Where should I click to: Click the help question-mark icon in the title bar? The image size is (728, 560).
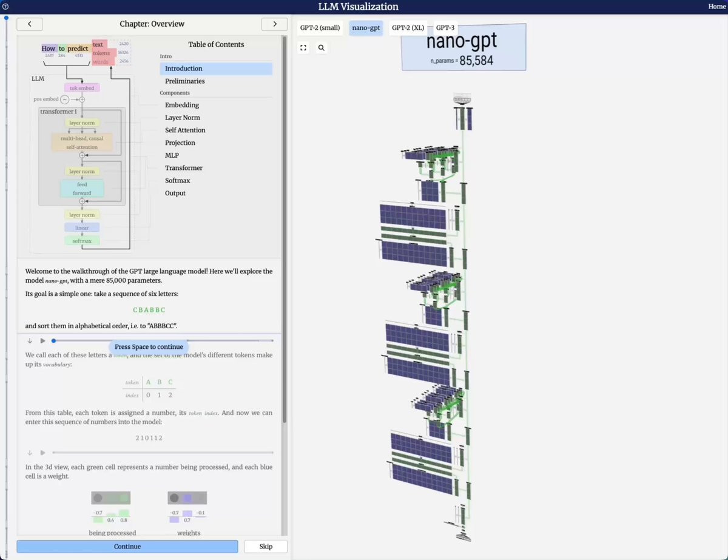[5, 7]
